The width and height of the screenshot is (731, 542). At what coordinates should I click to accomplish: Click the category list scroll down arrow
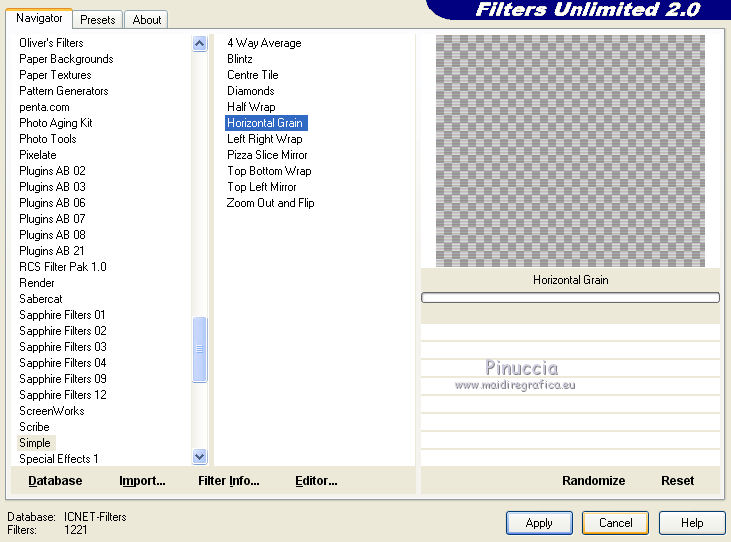coord(200,456)
